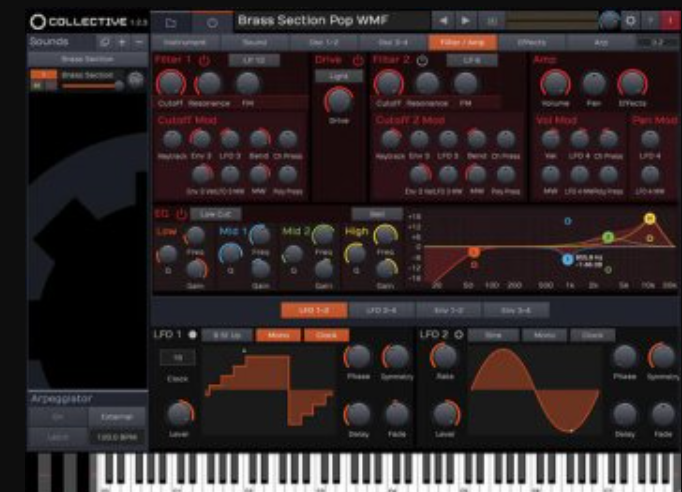Viewport: 682px width, 492px height.
Task: Switch to the Effects tab
Action: pyautogui.click(x=532, y=43)
